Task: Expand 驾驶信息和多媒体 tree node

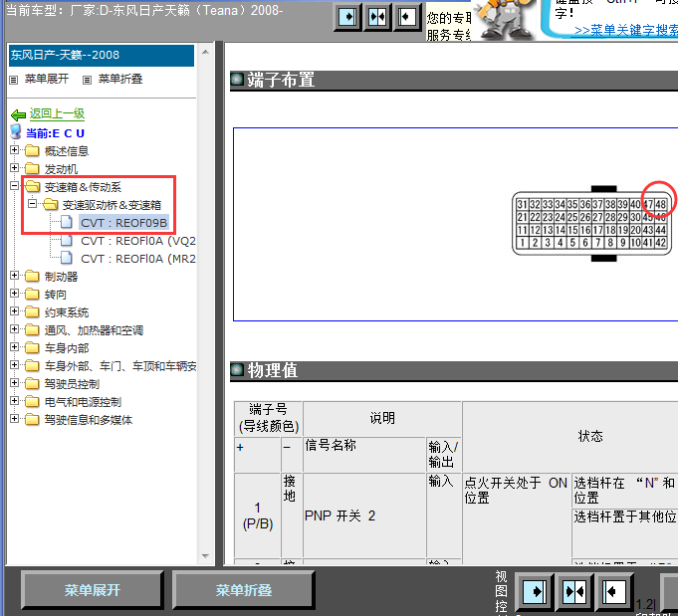Action: coord(14,419)
